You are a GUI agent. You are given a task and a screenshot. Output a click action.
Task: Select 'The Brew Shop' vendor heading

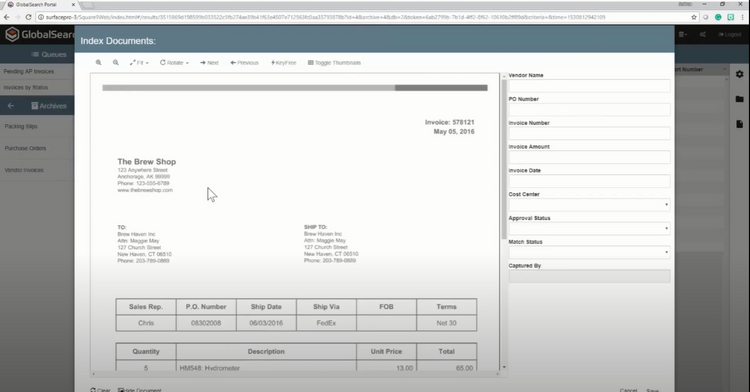pos(147,162)
